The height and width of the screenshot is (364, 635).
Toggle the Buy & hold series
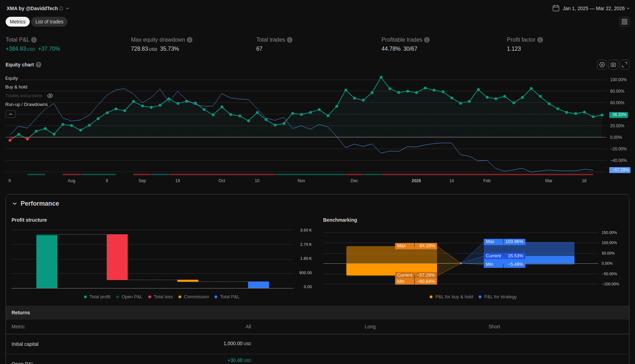pyautogui.click(x=16, y=87)
